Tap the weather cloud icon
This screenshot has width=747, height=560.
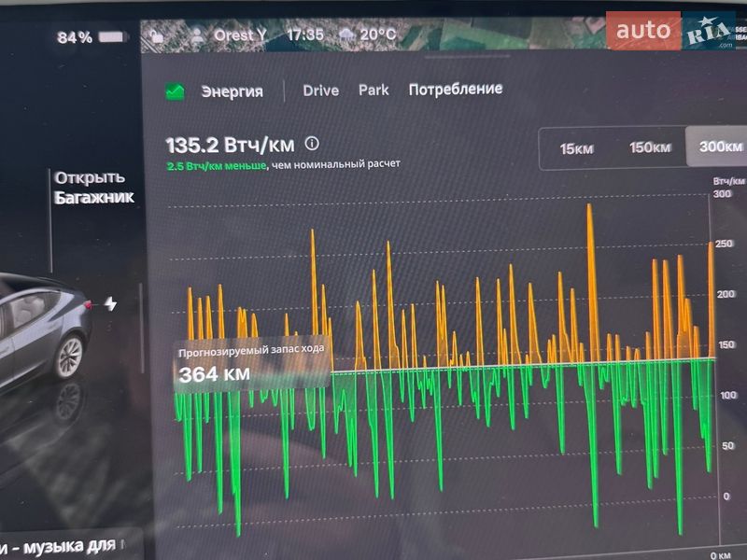[x=346, y=35]
